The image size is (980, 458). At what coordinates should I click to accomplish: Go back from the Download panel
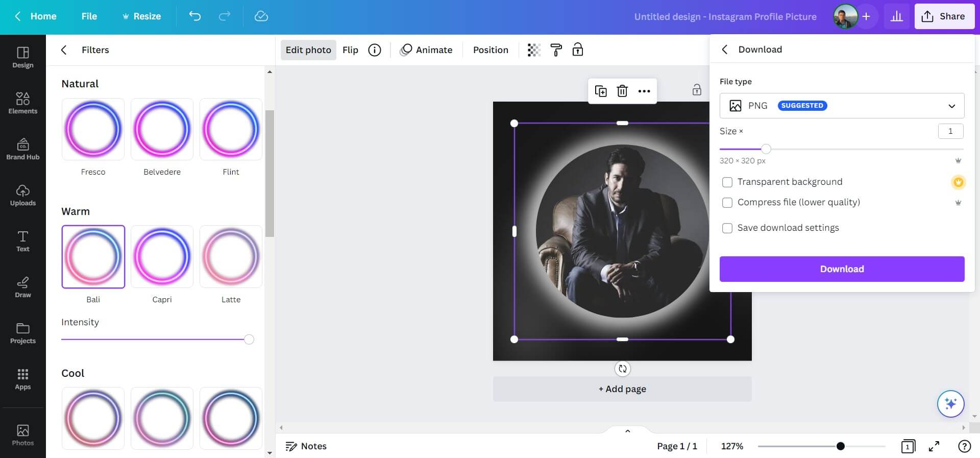725,50
